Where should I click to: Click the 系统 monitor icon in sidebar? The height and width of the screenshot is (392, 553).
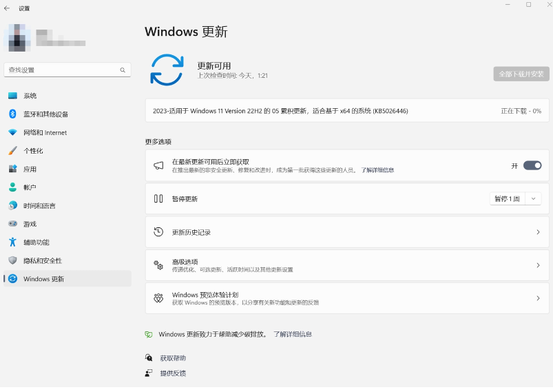[12, 96]
